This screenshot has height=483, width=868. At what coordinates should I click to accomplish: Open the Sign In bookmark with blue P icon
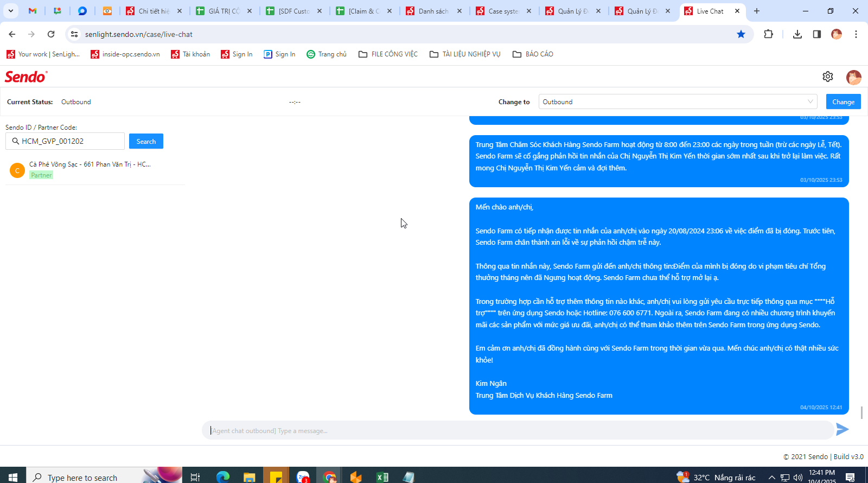pyautogui.click(x=279, y=54)
